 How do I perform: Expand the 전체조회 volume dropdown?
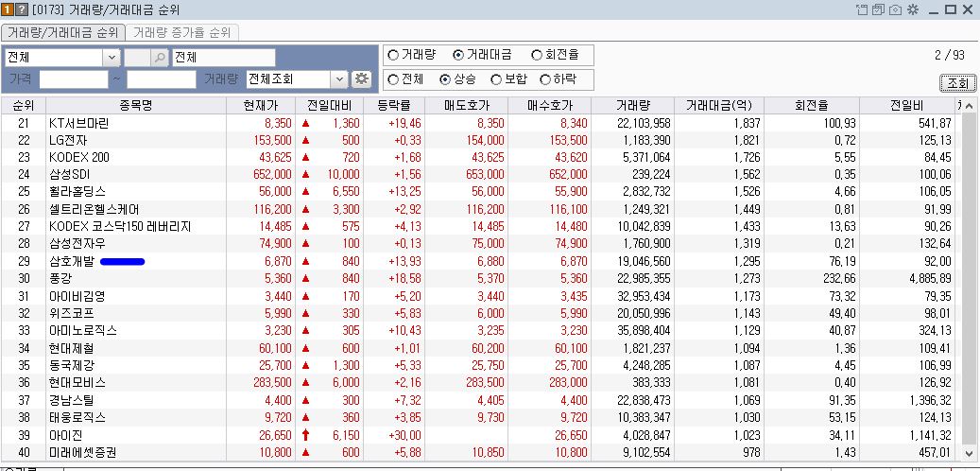click(x=339, y=78)
